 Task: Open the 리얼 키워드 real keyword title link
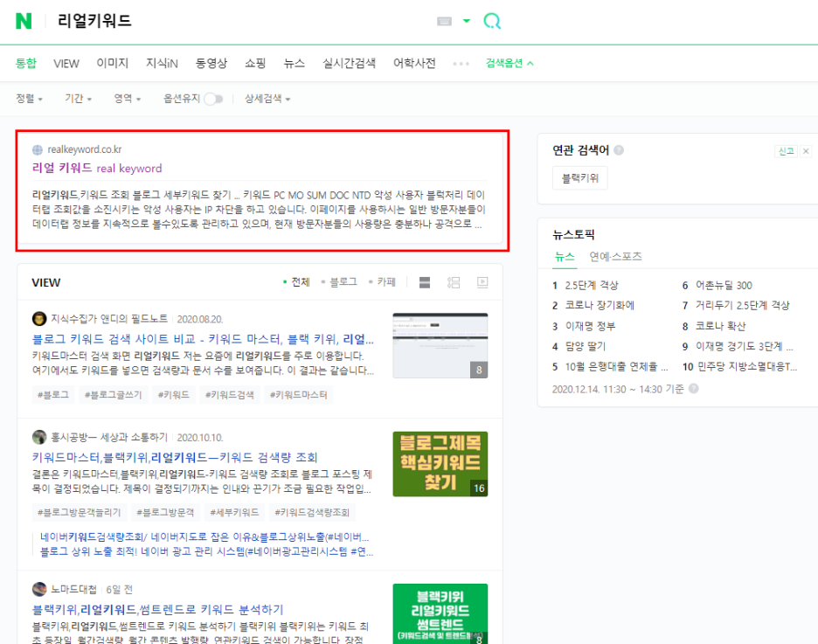tap(97, 168)
